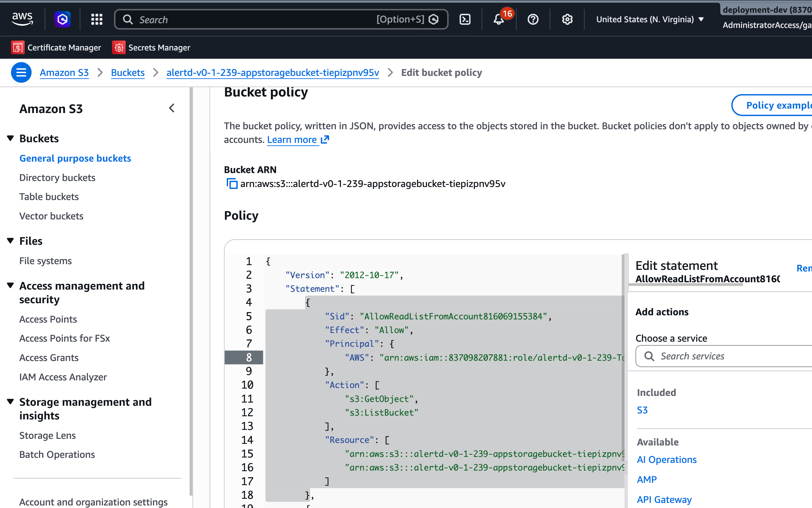Open Account and organization settings
812x508 pixels.
point(93,502)
